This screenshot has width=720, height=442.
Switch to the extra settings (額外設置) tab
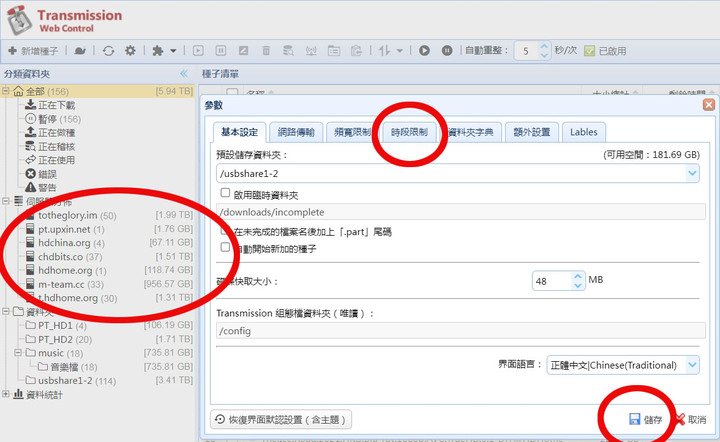coord(532,132)
